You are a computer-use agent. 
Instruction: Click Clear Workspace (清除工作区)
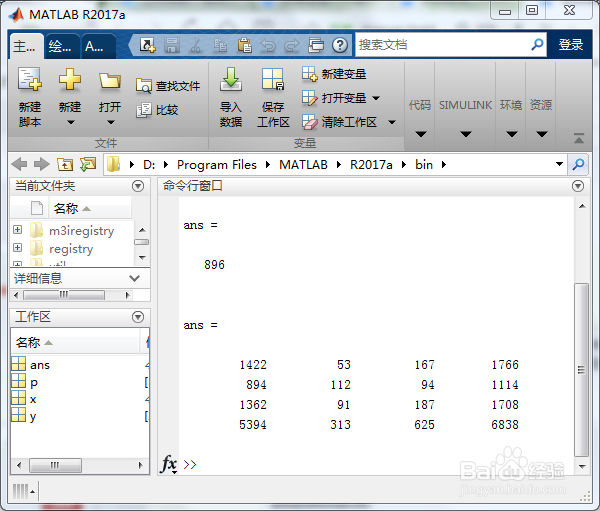pos(339,122)
